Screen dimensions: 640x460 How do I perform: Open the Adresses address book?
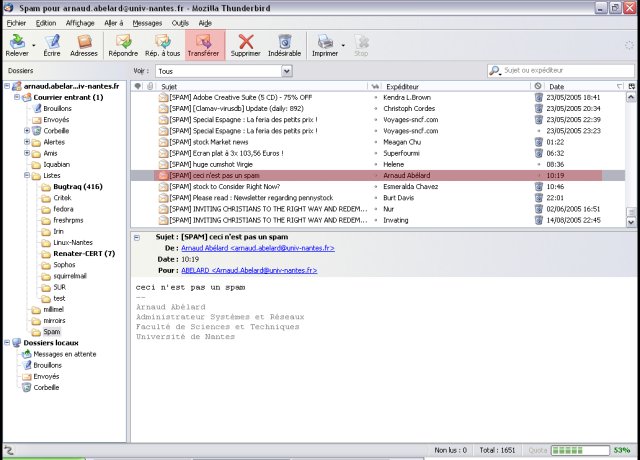click(85, 45)
